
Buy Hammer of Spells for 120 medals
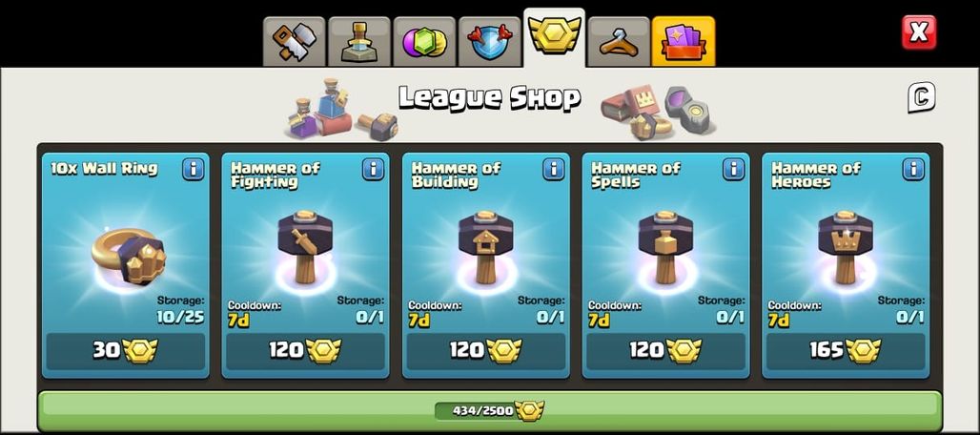pyautogui.click(x=665, y=351)
